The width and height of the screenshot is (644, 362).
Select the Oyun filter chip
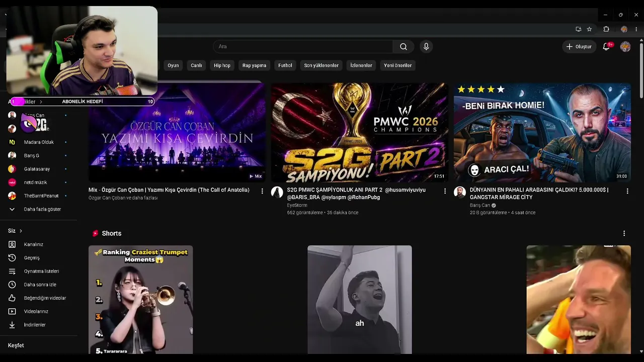(173, 65)
